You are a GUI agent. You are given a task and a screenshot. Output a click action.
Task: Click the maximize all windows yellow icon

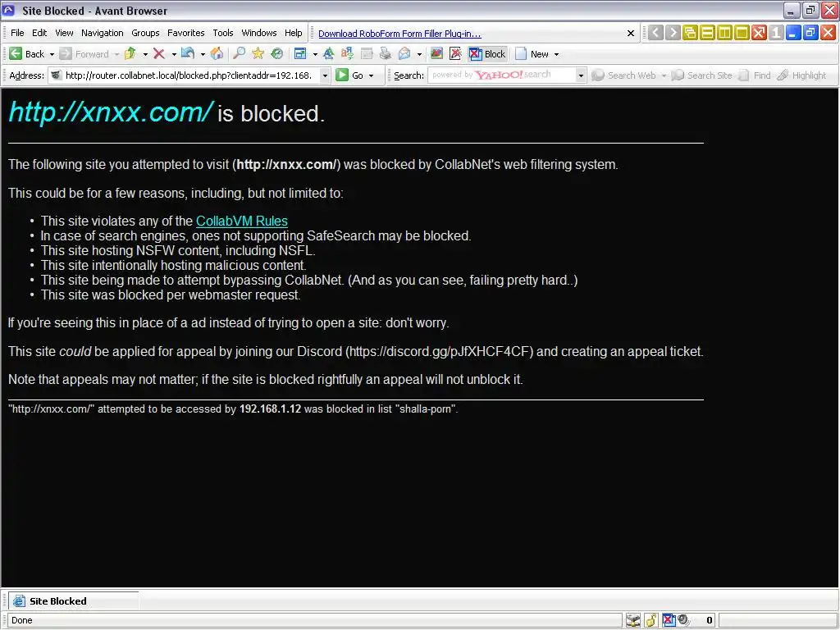(742, 33)
